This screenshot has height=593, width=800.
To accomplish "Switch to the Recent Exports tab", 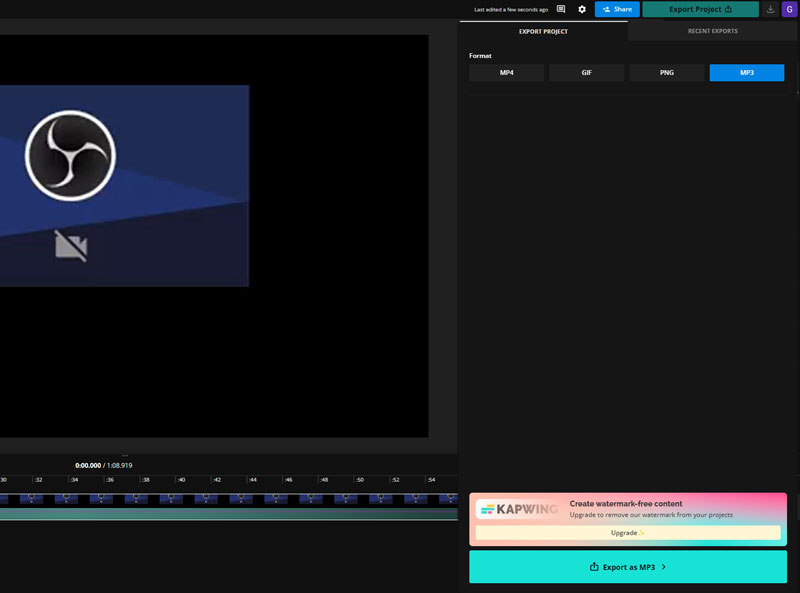I will coord(713,31).
